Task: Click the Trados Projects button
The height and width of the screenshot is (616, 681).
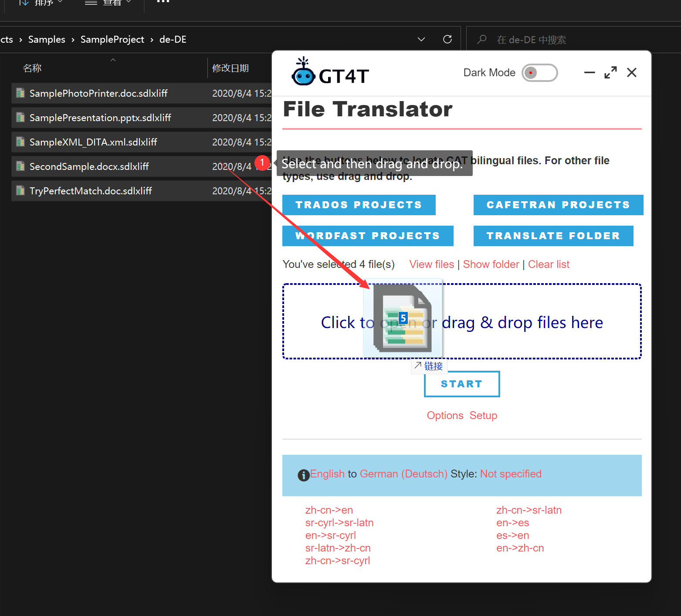Action: pyautogui.click(x=359, y=205)
